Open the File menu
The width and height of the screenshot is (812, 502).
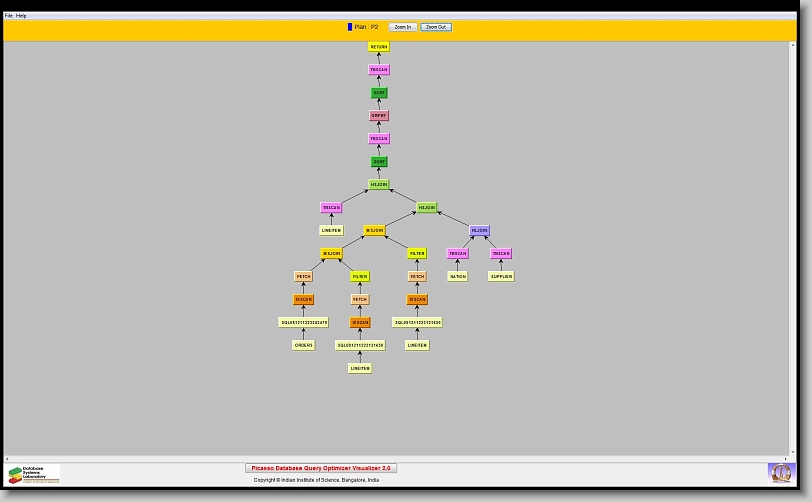(9, 16)
